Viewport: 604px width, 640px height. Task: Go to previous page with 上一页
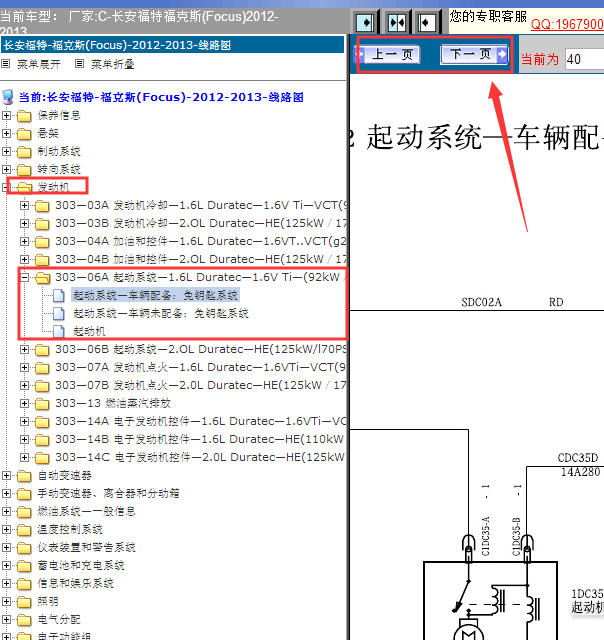(x=389, y=54)
